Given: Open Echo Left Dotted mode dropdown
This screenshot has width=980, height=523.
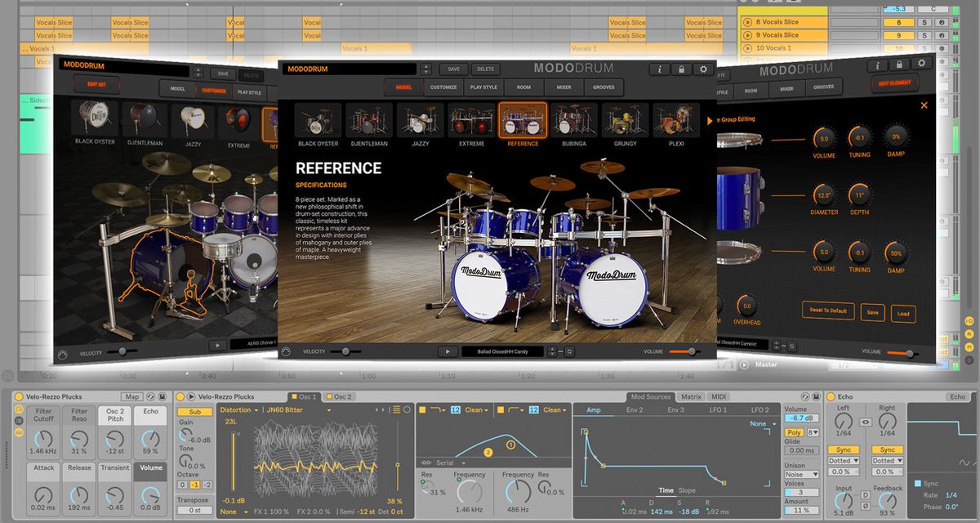Looking at the screenshot, I should pos(844,461).
